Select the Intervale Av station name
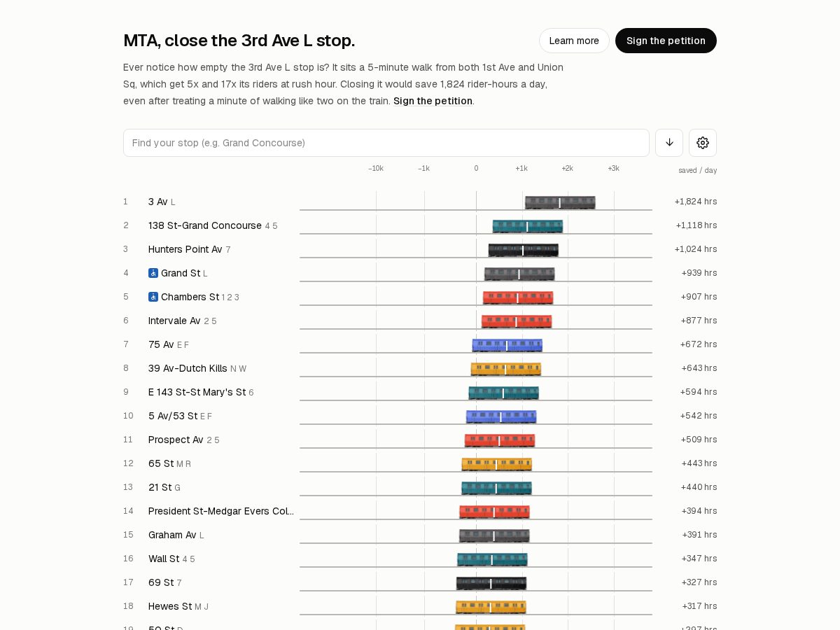Screen dimensions: 840x630 [174, 321]
